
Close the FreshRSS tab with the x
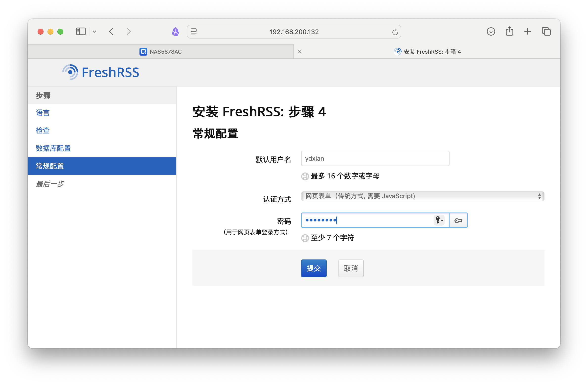(x=299, y=52)
